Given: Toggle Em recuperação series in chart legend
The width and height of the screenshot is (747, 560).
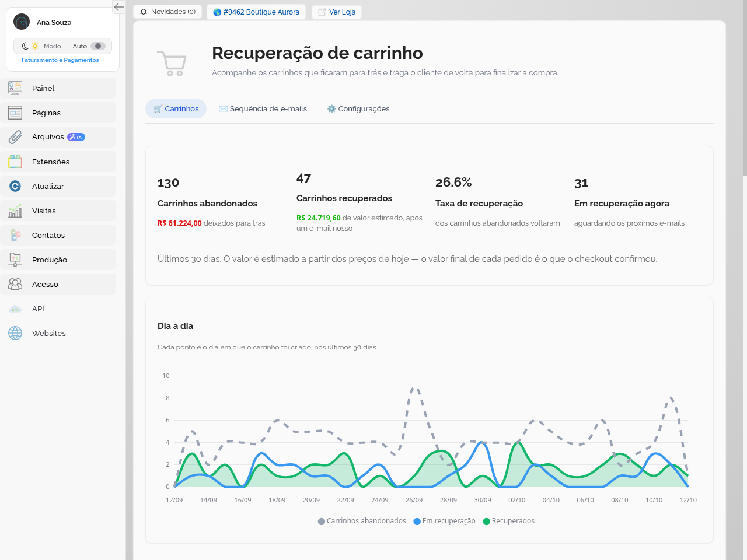Looking at the screenshot, I should click(x=445, y=521).
